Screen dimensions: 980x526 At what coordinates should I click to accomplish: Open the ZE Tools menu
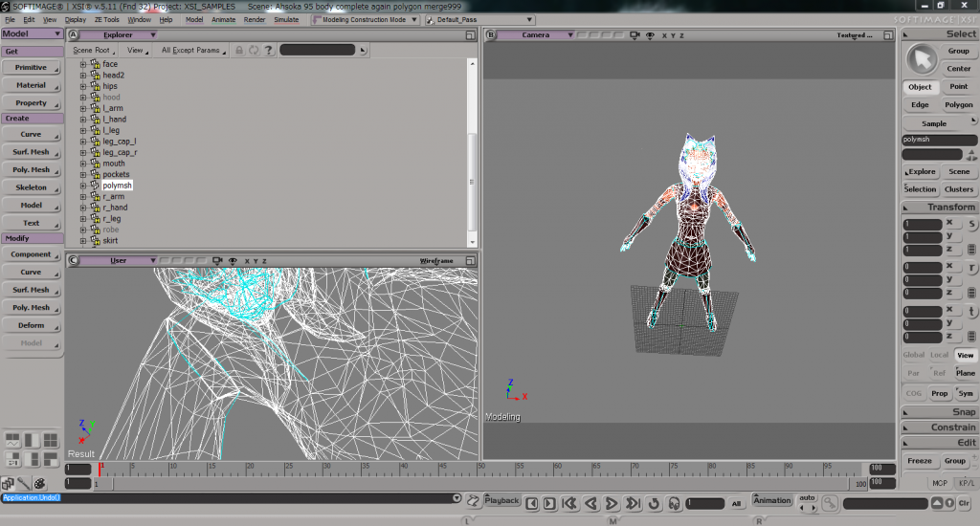tap(107, 20)
